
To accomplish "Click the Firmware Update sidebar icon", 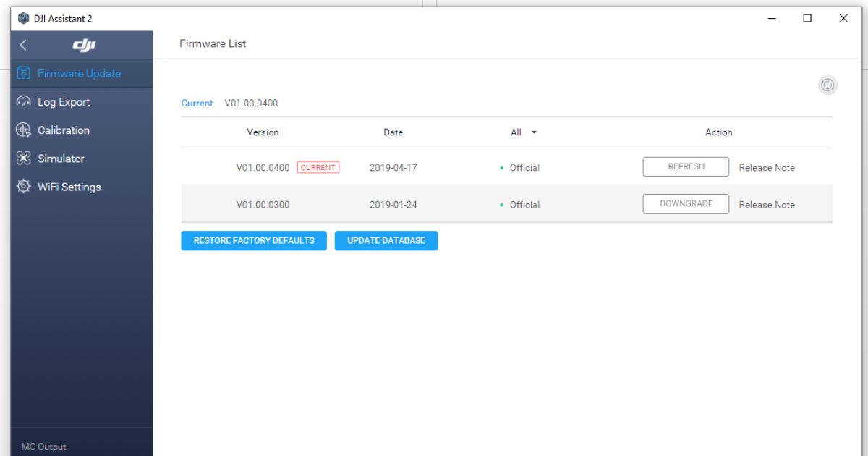I will pyautogui.click(x=24, y=73).
